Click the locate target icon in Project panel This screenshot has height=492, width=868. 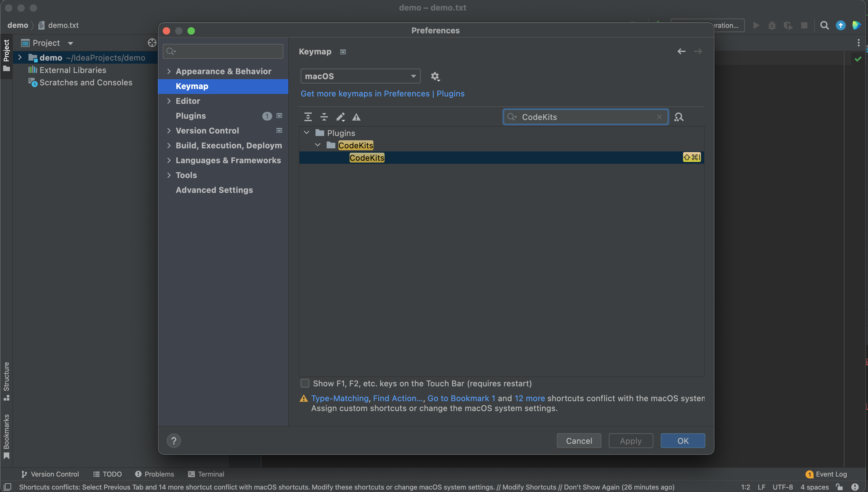coord(152,43)
